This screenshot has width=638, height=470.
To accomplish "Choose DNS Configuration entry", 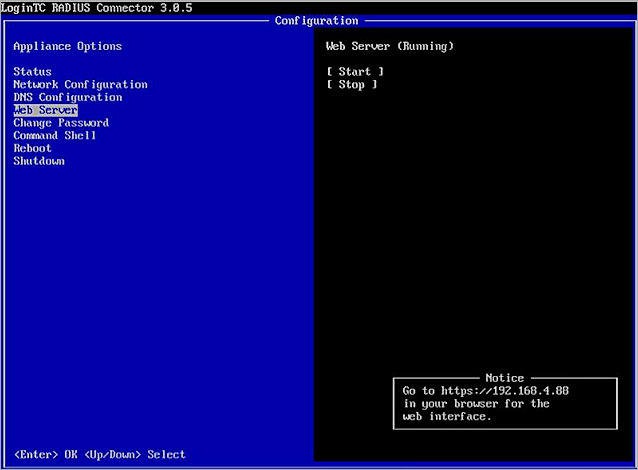I will coord(68,97).
